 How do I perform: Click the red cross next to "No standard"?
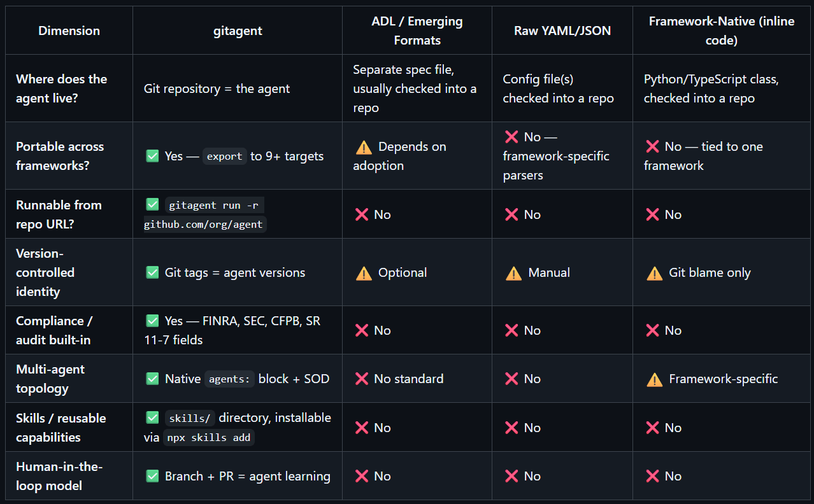(362, 379)
